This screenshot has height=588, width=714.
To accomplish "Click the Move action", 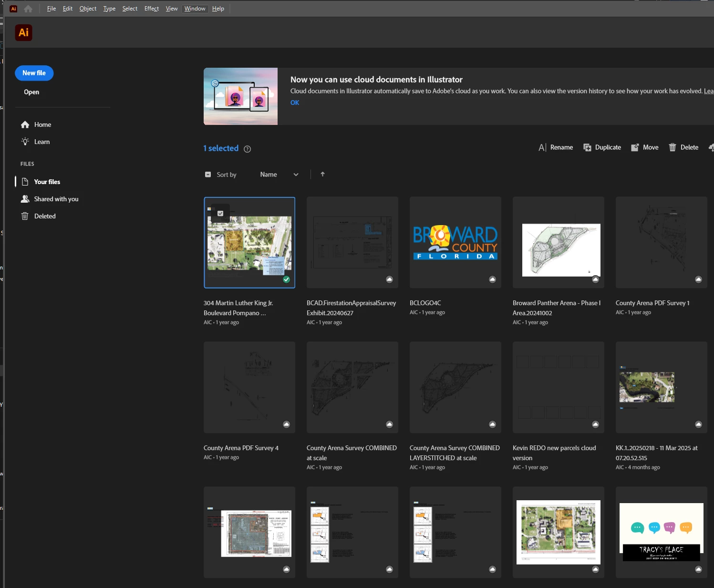I will (x=644, y=147).
